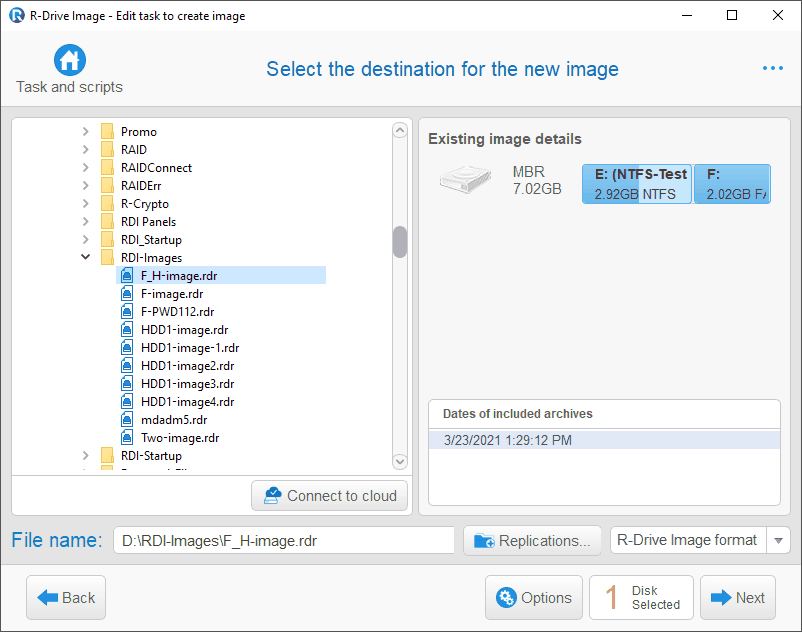Image resolution: width=802 pixels, height=632 pixels.
Task: Go Back to the previous step
Action: click(66, 597)
